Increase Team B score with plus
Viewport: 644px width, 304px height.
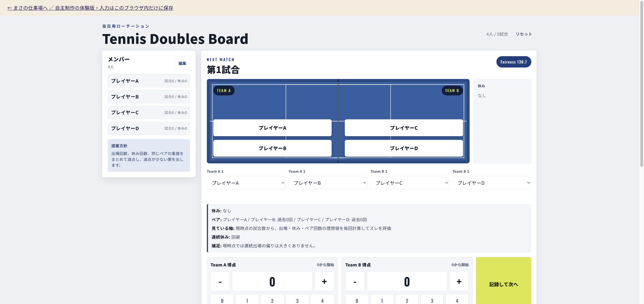tap(459, 281)
